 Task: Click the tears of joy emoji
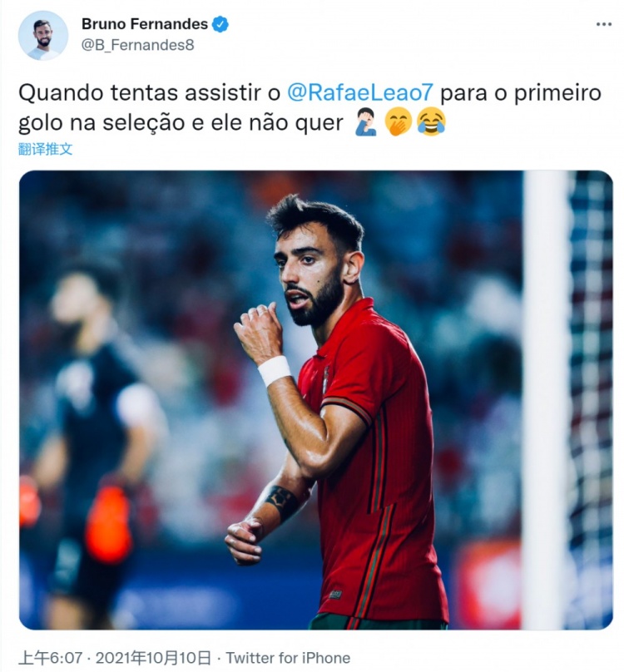pyautogui.click(x=432, y=122)
